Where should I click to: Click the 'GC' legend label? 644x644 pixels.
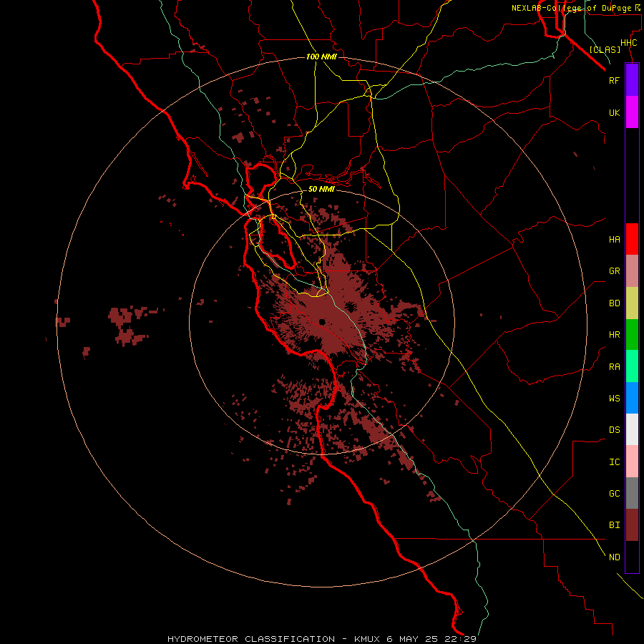tap(614, 493)
